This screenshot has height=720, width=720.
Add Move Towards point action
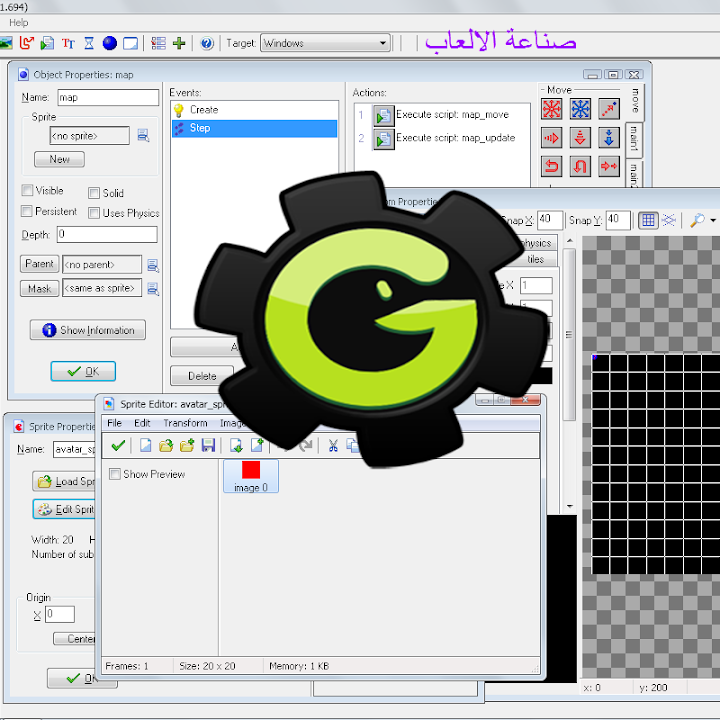pos(609,109)
